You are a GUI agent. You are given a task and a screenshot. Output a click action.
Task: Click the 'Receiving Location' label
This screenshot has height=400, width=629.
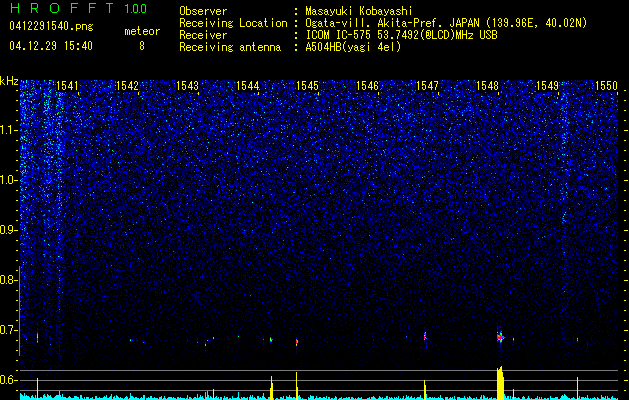point(233,23)
